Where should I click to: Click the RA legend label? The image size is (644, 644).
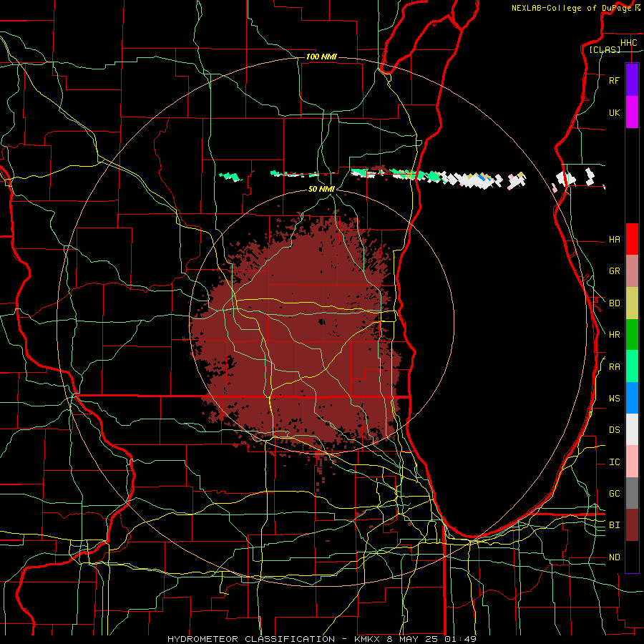tap(614, 367)
